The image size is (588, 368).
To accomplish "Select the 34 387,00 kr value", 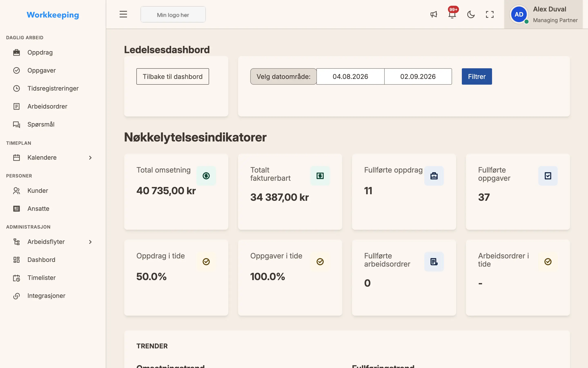I will point(280,197).
